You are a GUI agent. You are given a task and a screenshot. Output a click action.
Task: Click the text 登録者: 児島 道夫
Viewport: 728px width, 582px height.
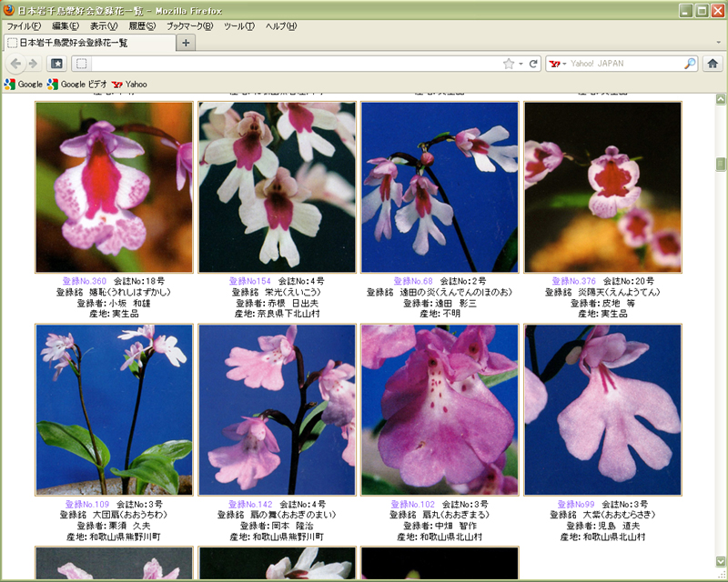603,526
